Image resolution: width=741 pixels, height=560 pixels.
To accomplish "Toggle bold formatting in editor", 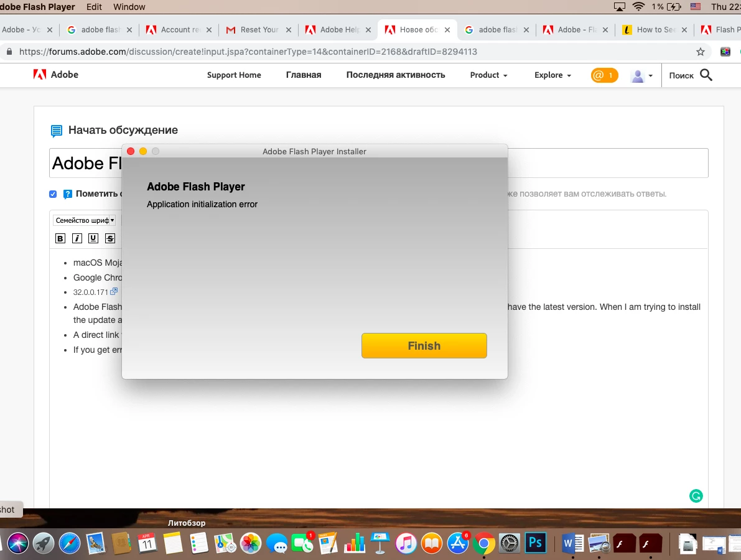I will tap(60, 238).
